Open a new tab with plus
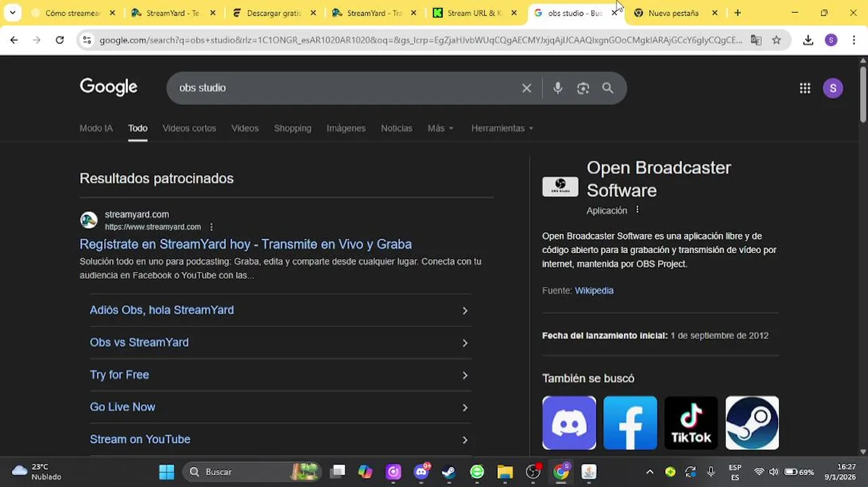Viewport: 868px width, 487px height. (738, 13)
